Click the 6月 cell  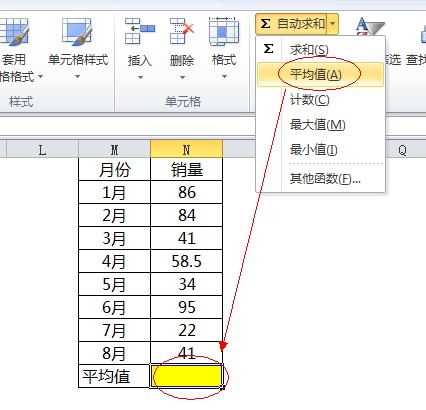(114, 307)
